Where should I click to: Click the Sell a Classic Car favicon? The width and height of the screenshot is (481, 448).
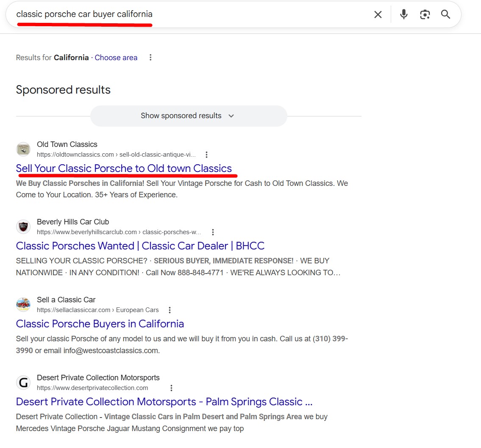23,305
